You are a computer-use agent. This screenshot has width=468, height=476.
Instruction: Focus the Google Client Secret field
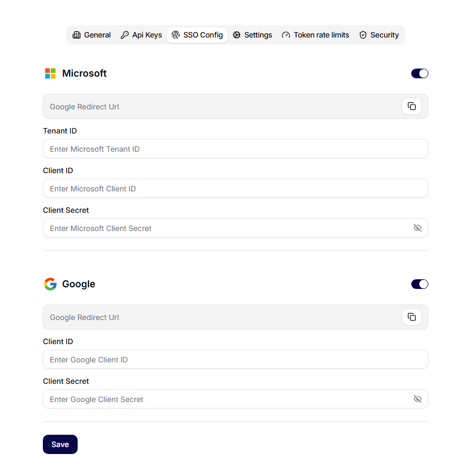236,399
